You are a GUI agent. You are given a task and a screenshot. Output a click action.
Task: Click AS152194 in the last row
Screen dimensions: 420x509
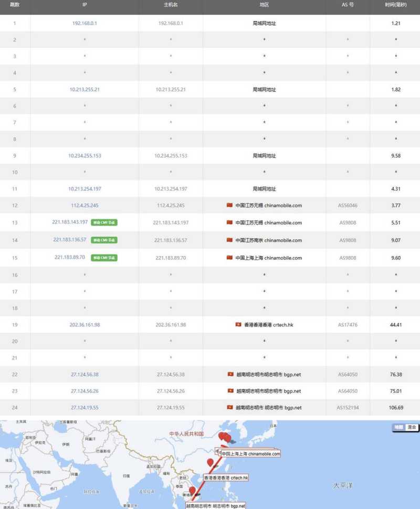pyautogui.click(x=348, y=407)
